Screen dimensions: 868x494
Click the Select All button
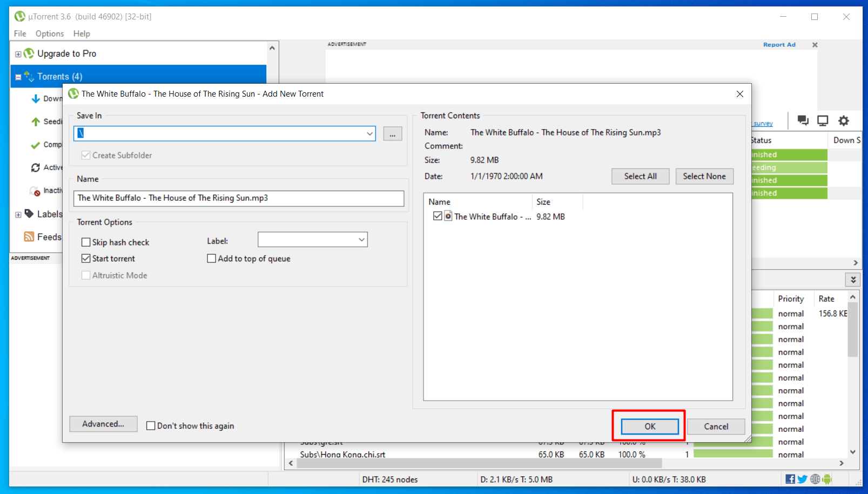641,176
